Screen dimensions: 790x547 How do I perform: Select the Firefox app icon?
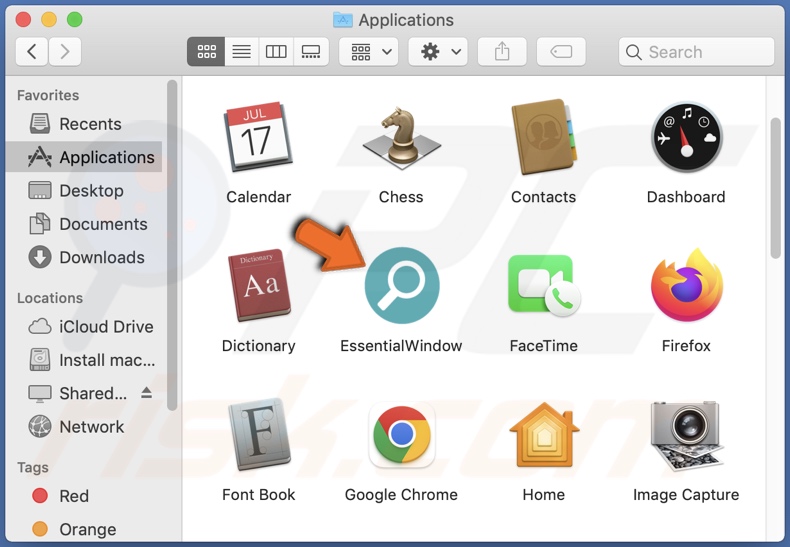[x=686, y=285]
